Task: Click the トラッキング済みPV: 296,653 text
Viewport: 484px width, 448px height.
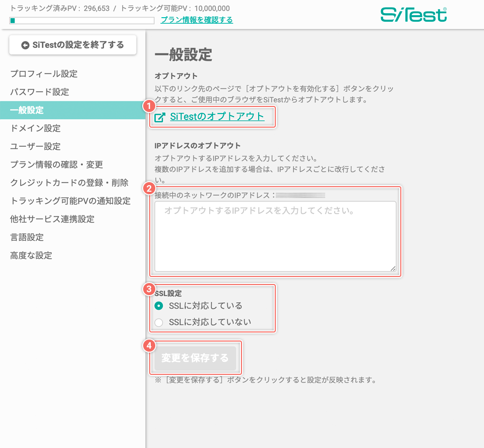Action: pyautogui.click(x=59, y=9)
